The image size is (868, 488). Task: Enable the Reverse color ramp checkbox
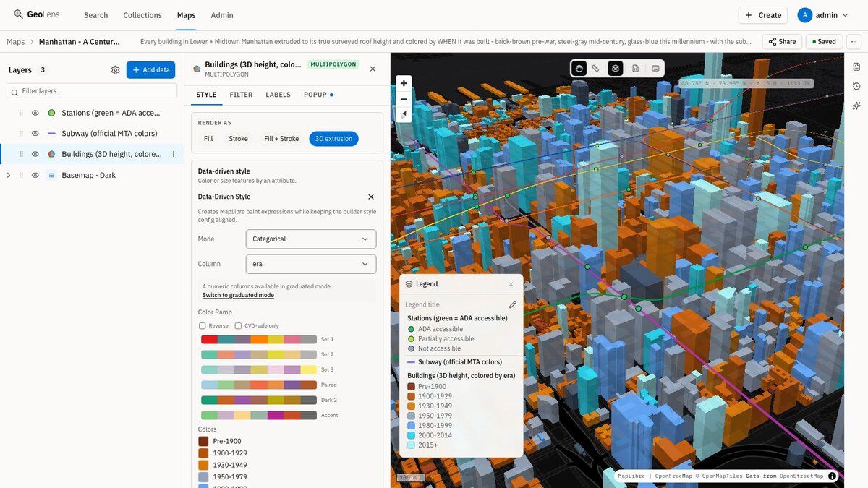203,326
